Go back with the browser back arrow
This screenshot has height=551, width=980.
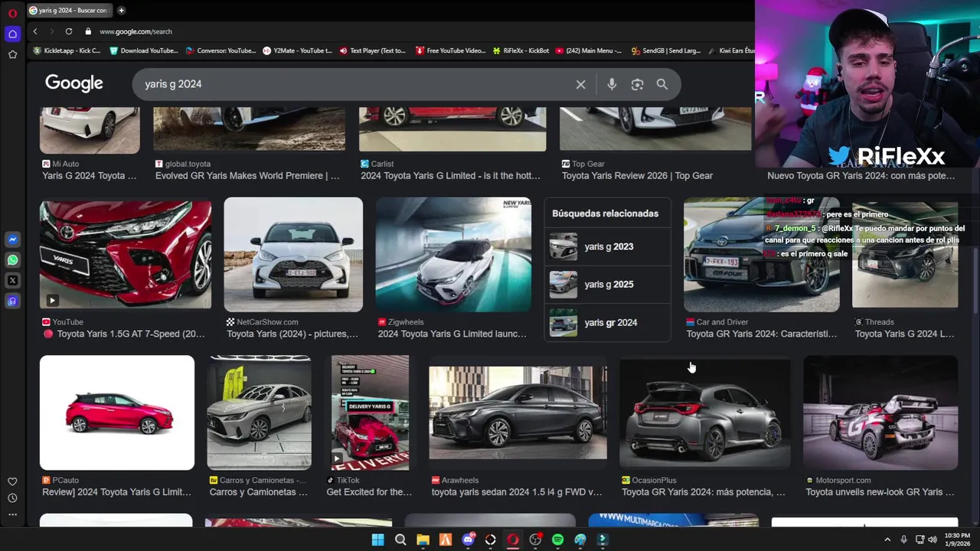click(x=35, y=31)
